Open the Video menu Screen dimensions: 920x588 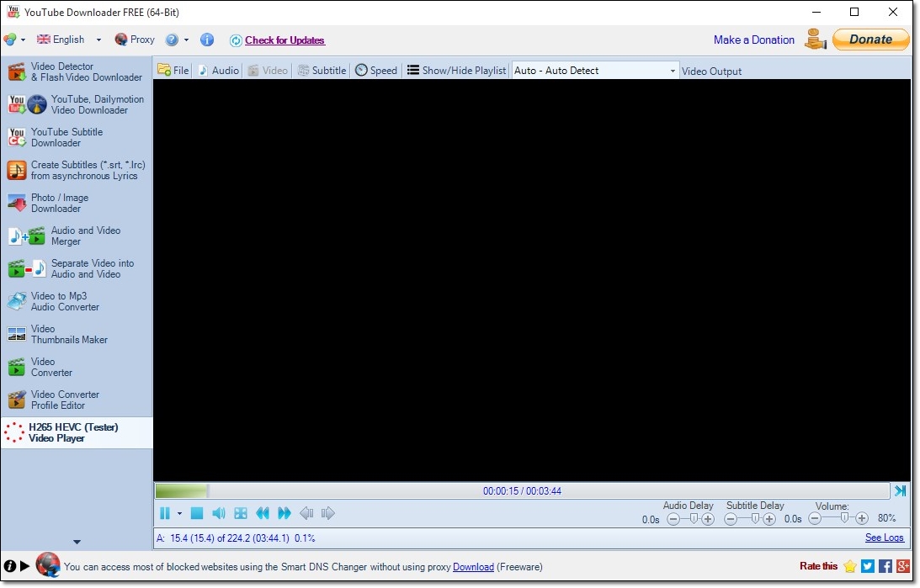click(268, 71)
